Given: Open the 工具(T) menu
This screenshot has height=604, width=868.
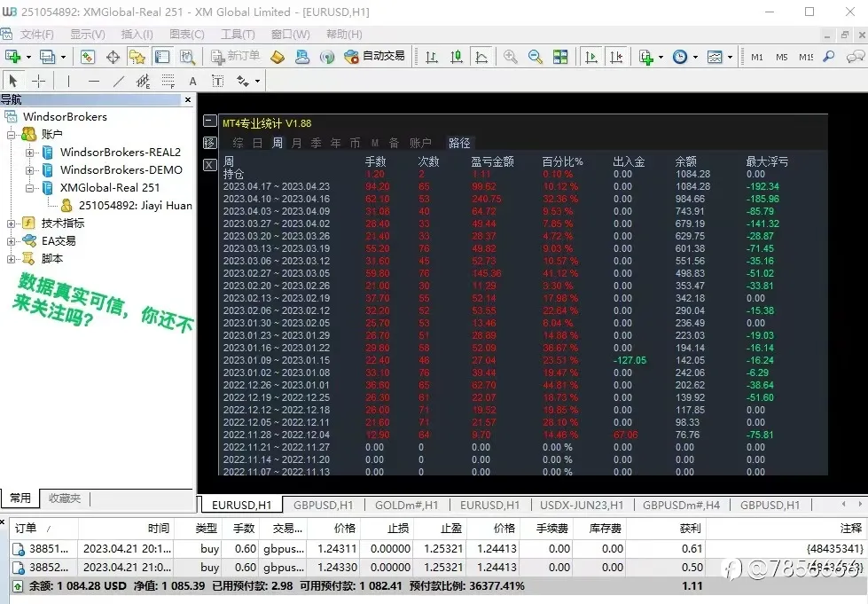Looking at the screenshot, I should (x=238, y=35).
